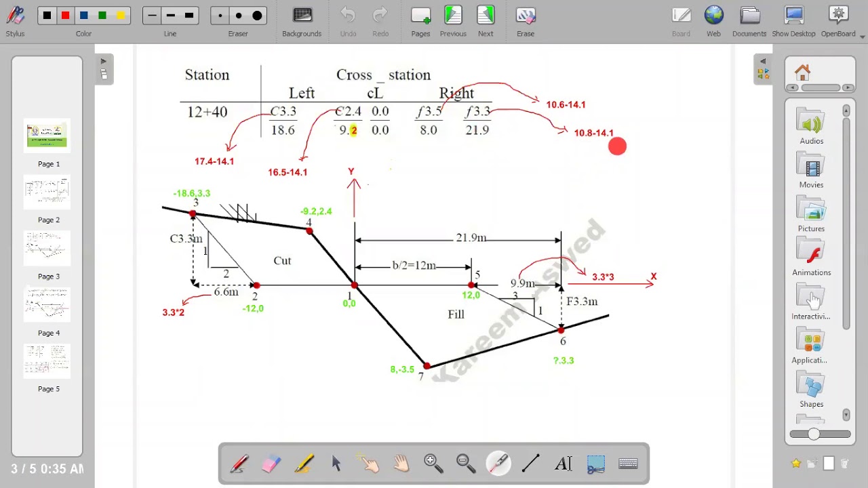Click the Erase page button
Screen dimensions: 868x488
pos(526,22)
